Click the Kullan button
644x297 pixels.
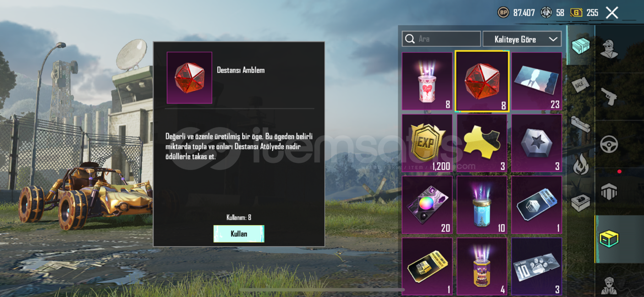tap(239, 234)
